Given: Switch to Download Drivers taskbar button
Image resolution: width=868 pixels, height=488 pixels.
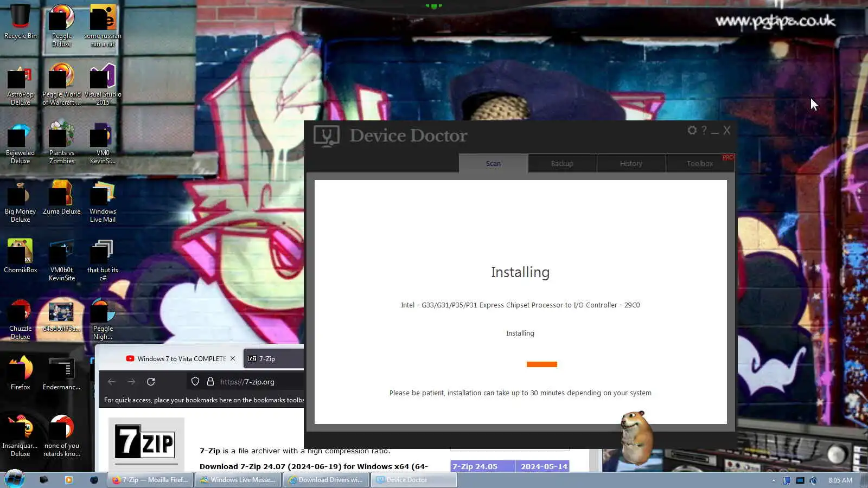Looking at the screenshot, I should click(x=326, y=480).
